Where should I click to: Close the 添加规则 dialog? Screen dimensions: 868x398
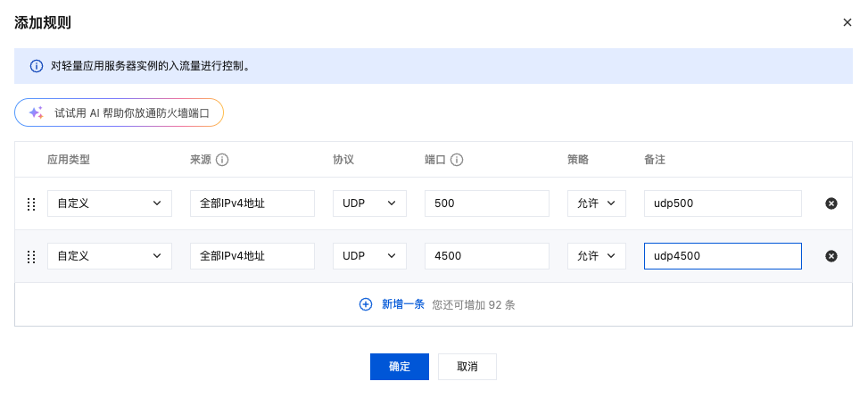(847, 22)
